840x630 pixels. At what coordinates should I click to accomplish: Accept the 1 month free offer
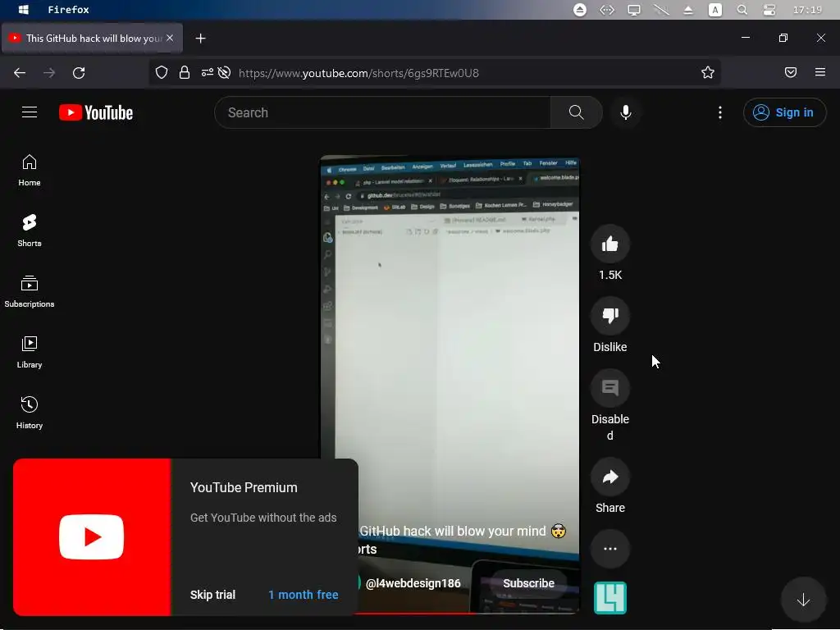(x=304, y=595)
